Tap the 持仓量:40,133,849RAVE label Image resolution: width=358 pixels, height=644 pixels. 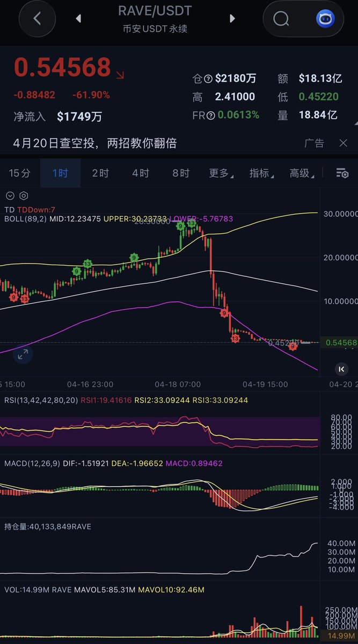[x=48, y=526]
